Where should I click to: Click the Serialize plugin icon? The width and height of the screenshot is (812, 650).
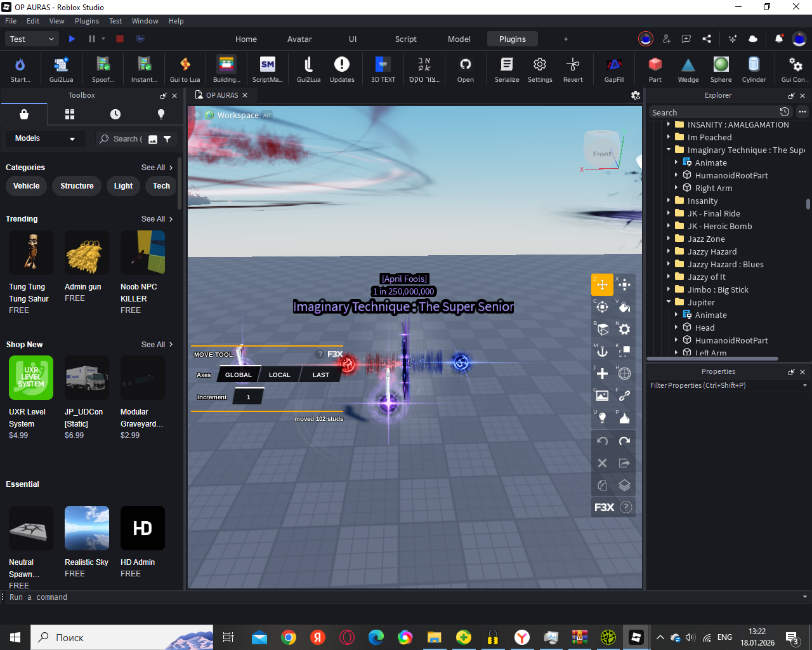507,69
